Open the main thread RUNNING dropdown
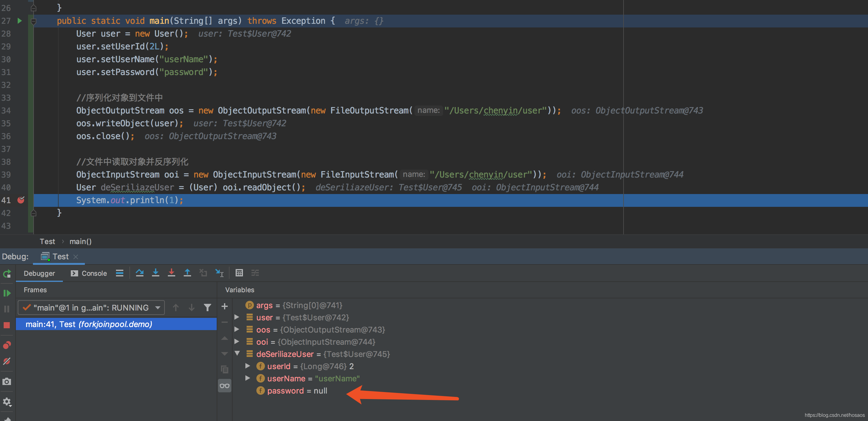The width and height of the screenshot is (868, 421). [91, 308]
